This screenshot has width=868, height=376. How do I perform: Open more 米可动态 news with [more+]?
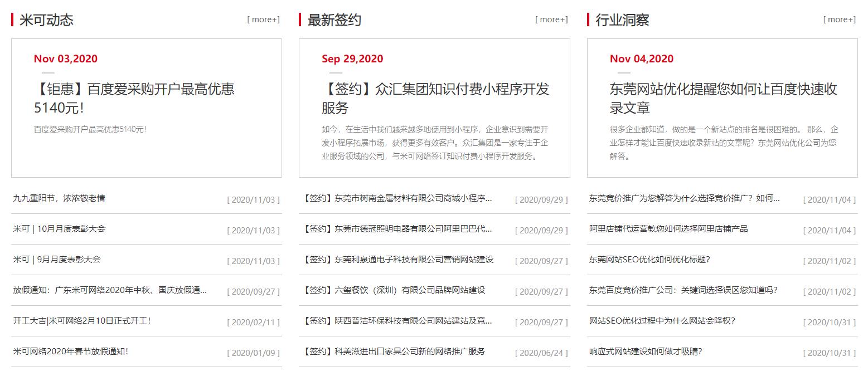coord(264,19)
